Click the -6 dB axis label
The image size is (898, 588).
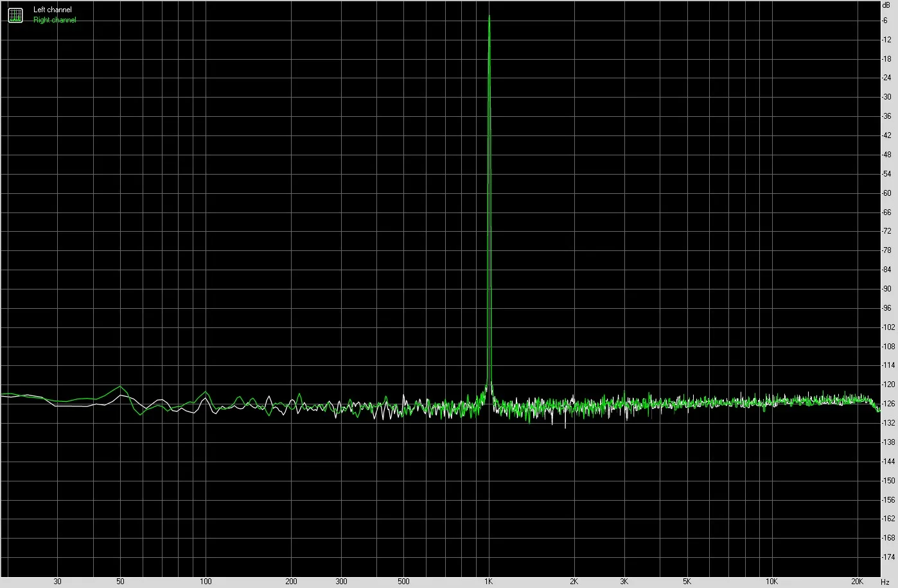click(x=885, y=21)
